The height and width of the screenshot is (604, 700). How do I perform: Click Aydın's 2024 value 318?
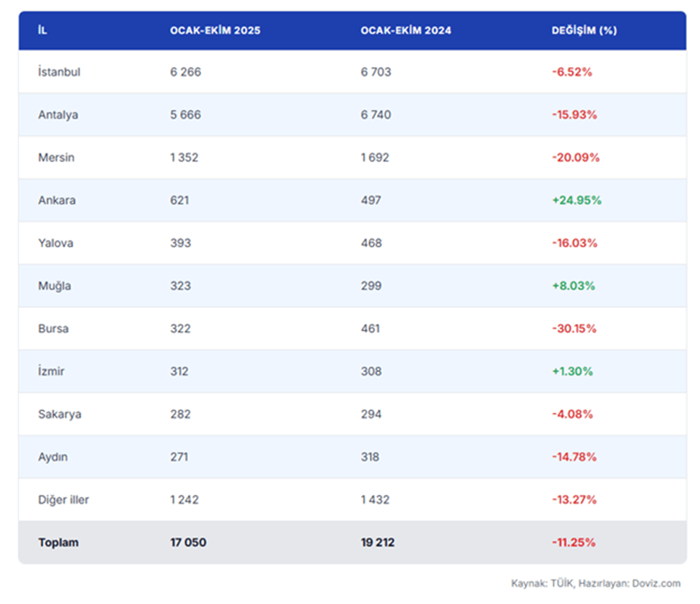point(370,457)
